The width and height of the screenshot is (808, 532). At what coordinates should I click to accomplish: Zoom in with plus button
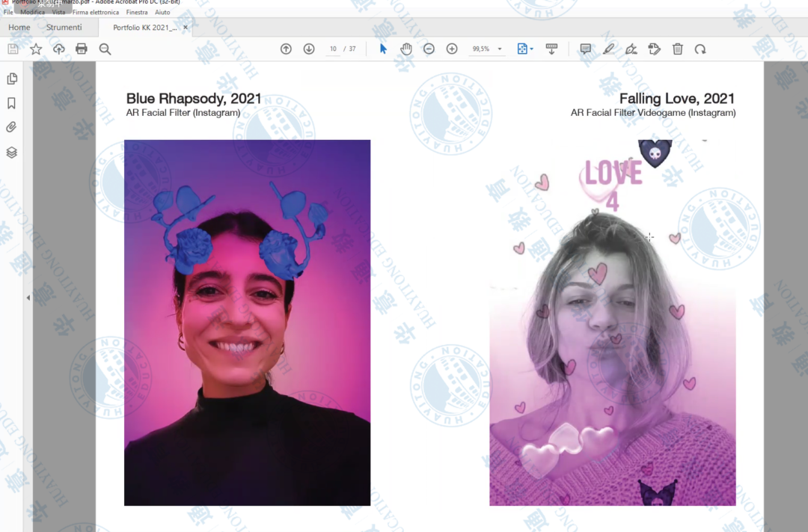[452, 49]
